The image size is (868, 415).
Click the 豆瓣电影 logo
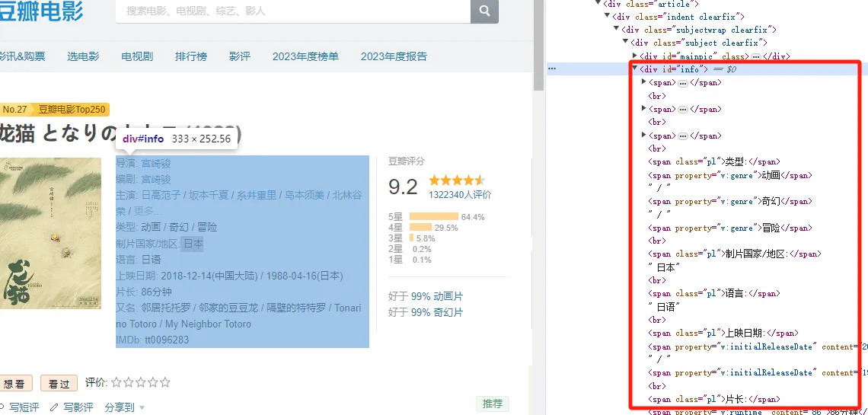coord(42,11)
